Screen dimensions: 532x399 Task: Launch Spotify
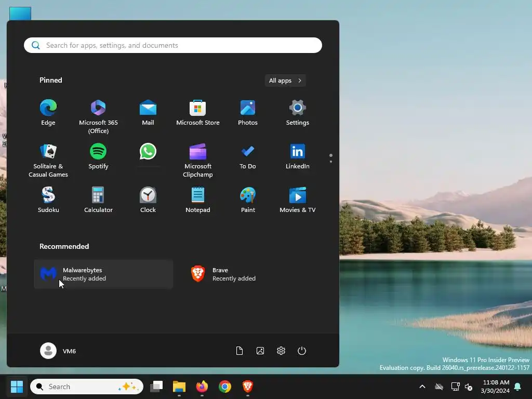coord(98,156)
